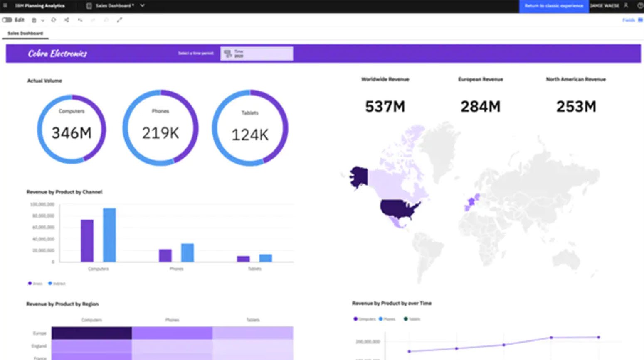This screenshot has width=644, height=360.
Task: Click the blue Phones bar
Action: click(x=188, y=252)
